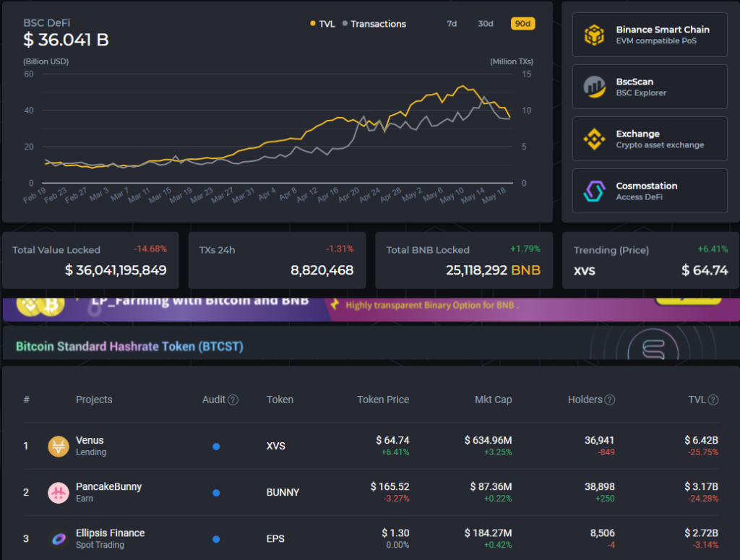Click the yellow TVL line peak on chart
740x560 pixels.
[x=462, y=85]
